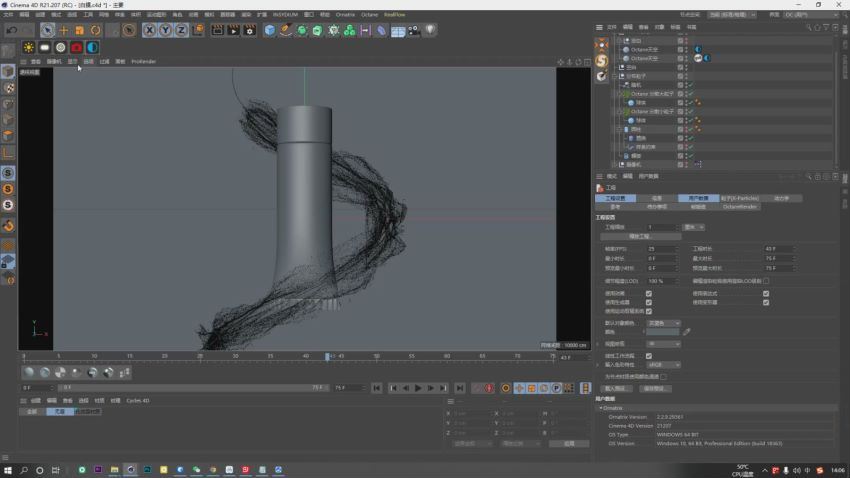850x478 pixels.
Task: Switch to the X-Particles attribute tab
Action: coord(739,198)
